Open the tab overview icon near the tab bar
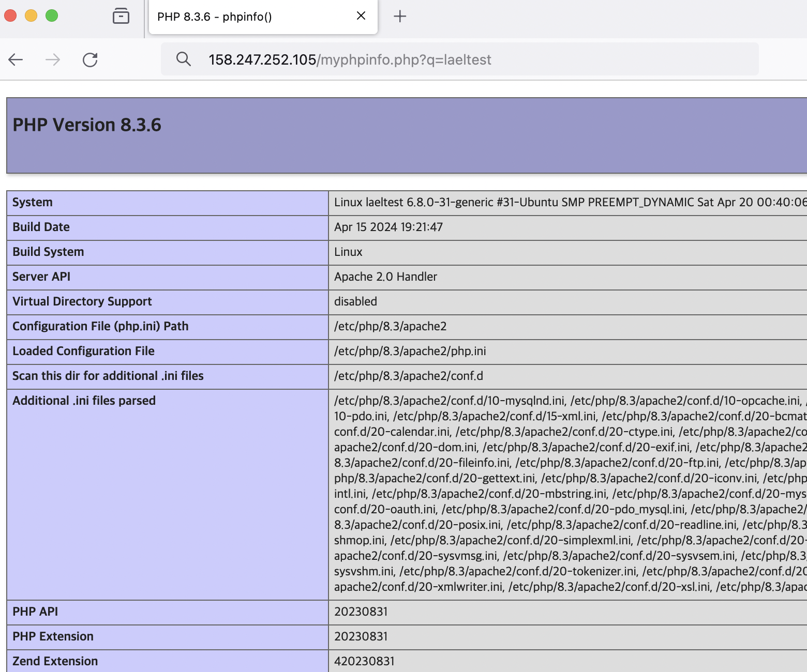 [121, 16]
